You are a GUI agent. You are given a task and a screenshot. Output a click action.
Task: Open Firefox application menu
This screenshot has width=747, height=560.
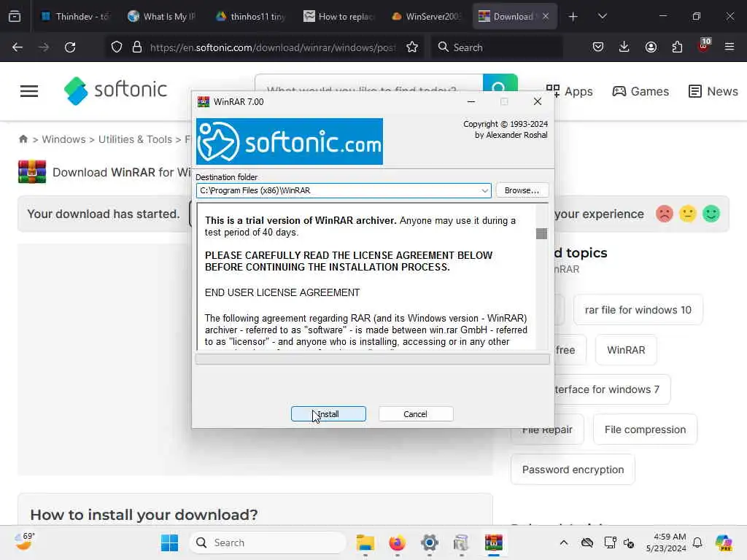pos(729,47)
